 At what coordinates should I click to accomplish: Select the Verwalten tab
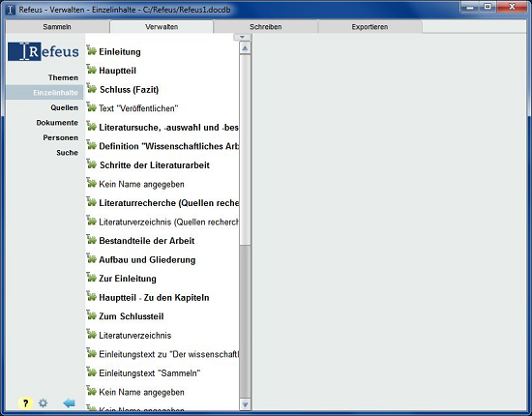162,27
